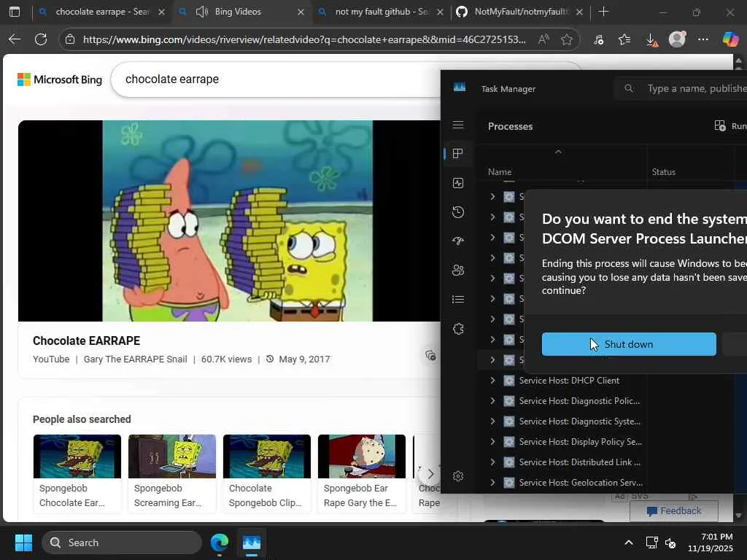The width and height of the screenshot is (747, 560).
Task: Open Chocolate Spongebob Clip... thumbnail
Action: coord(267,456)
